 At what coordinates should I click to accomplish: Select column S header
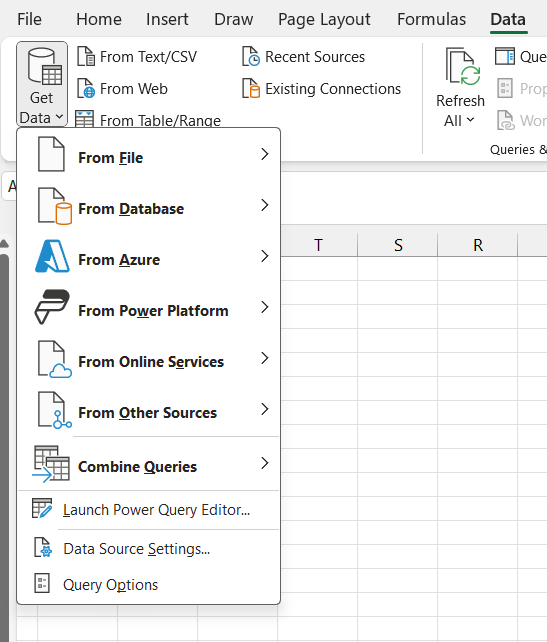click(x=398, y=245)
